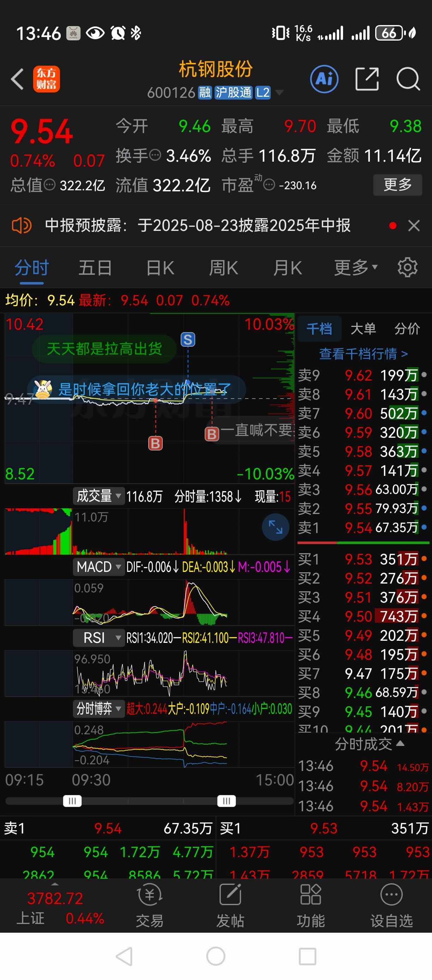Switch to 分价 tab
Screen dimensions: 432x980
[407, 328]
